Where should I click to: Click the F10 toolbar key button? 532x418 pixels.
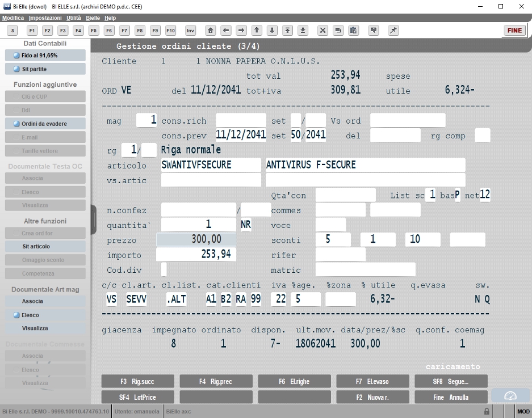pyautogui.click(x=171, y=31)
